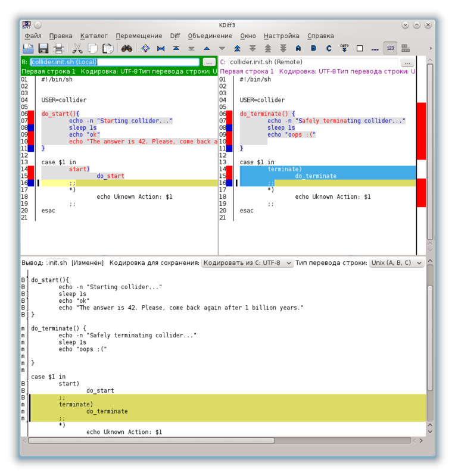
Task: Expand toolbar overflow chevron
Action: [431, 48]
